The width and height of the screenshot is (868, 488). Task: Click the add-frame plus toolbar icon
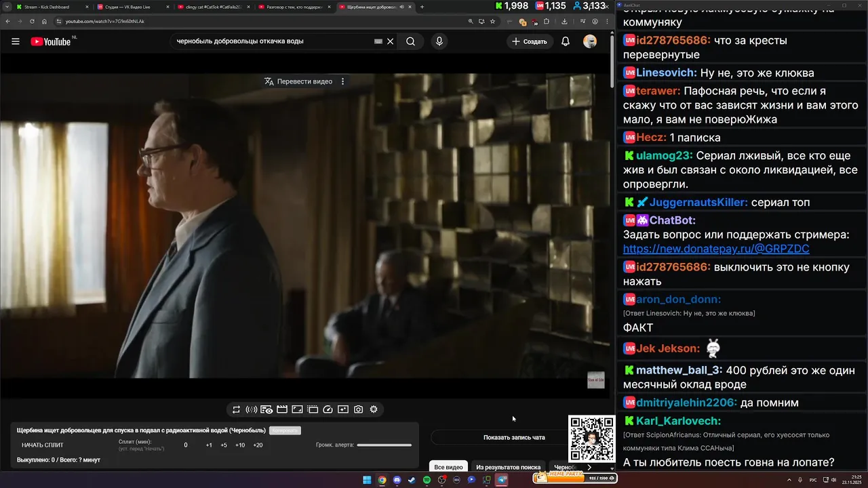click(x=343, y=409)
